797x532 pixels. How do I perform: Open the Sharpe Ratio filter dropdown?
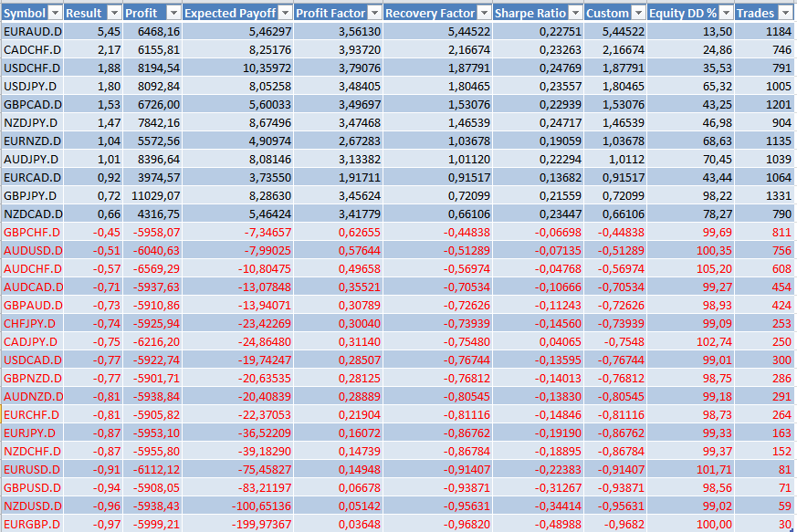[x=576, y=13]
